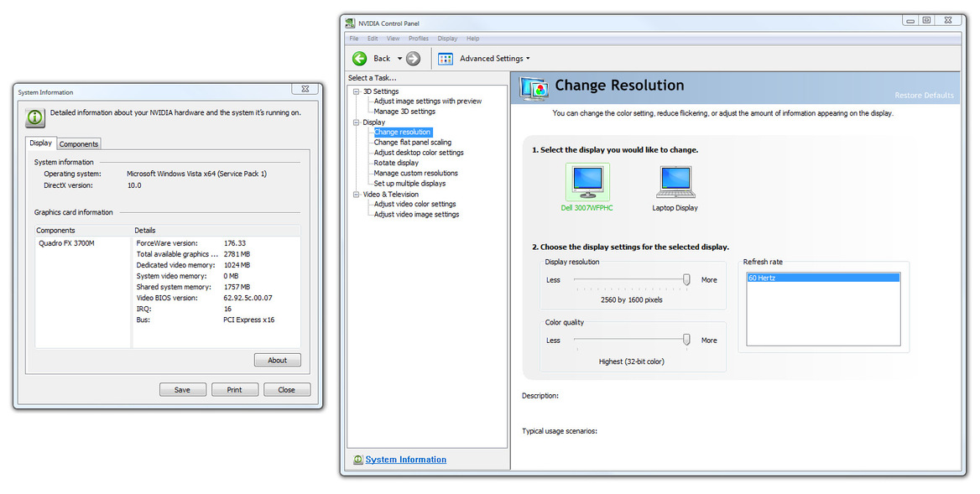
Task: Click Restore Defaults link
Action: click(x=924, y=96)
